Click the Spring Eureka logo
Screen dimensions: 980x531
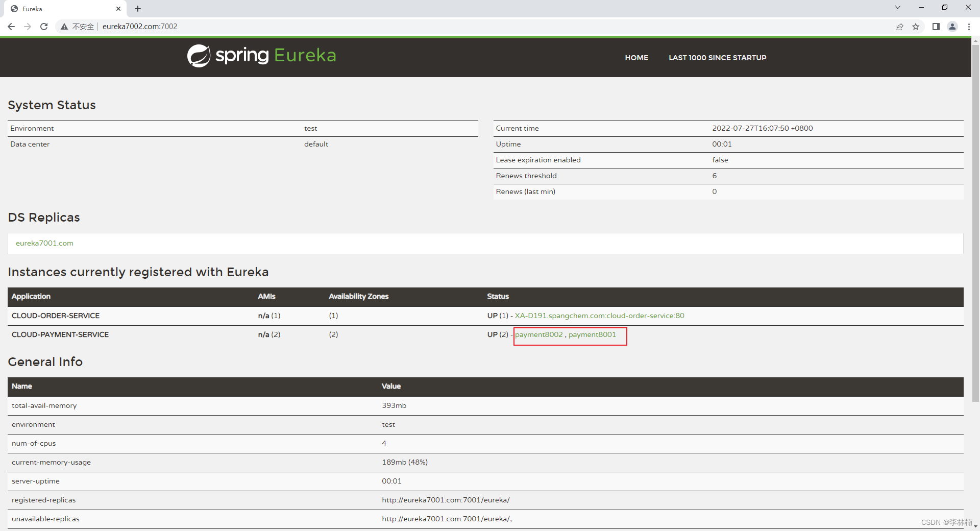[262, 56]
